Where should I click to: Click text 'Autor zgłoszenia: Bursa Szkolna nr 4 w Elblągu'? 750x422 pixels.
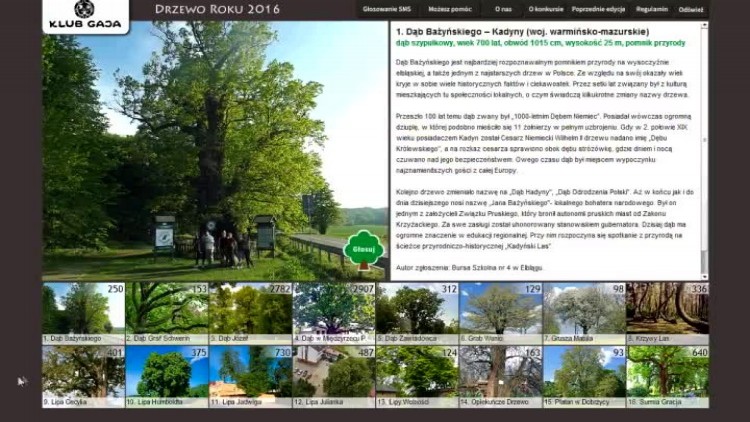(x=469, y=268)
